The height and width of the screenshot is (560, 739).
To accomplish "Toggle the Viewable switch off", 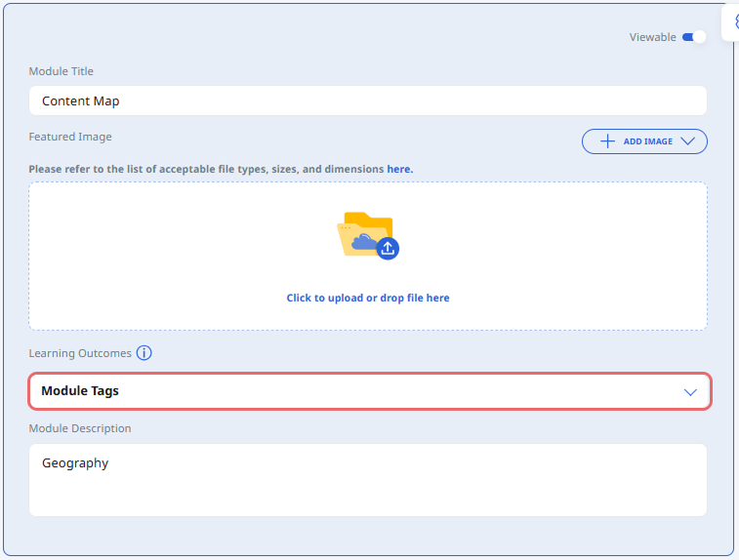I will (x=693, y=37).
